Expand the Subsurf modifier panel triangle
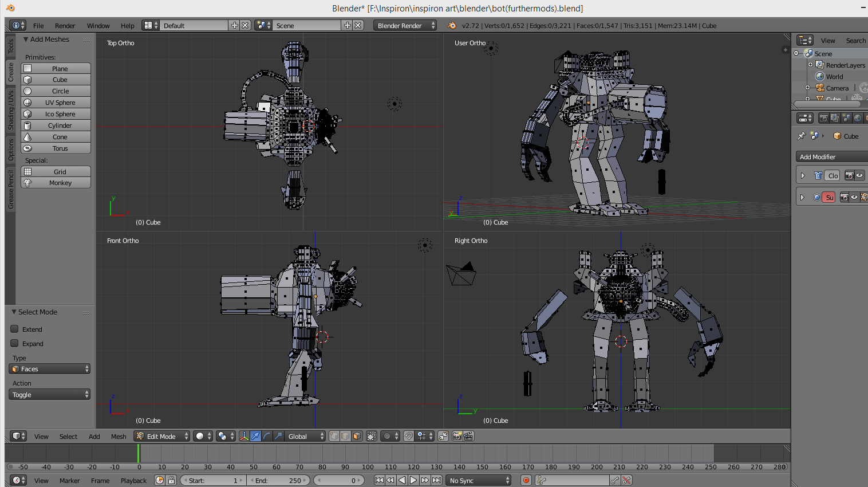The image size is (868, 487). pyautogui.click(x=802, y=198)
